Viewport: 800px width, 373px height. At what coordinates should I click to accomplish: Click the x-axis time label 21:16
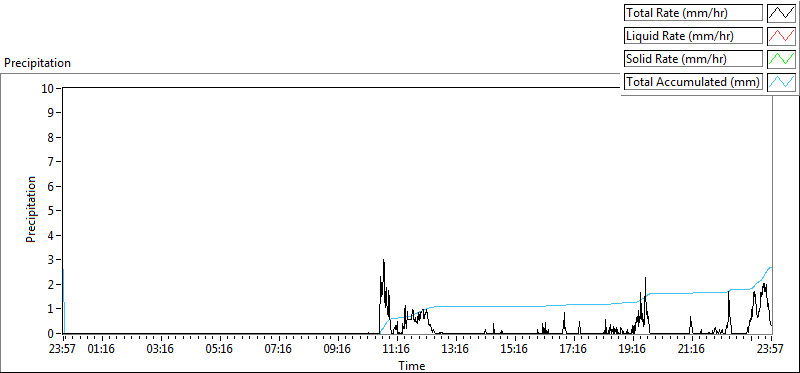click(x=691, y=350)
